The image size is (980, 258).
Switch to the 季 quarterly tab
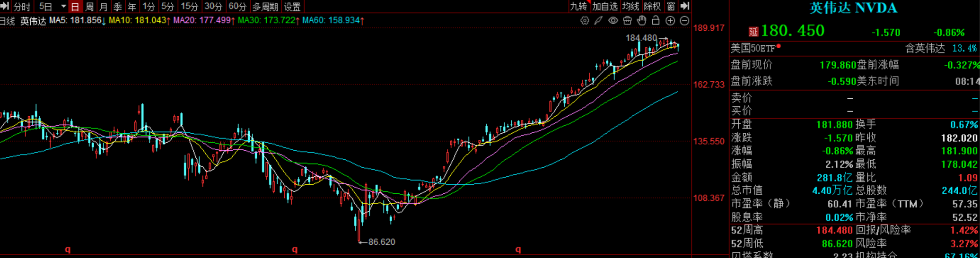coord(118,7)
